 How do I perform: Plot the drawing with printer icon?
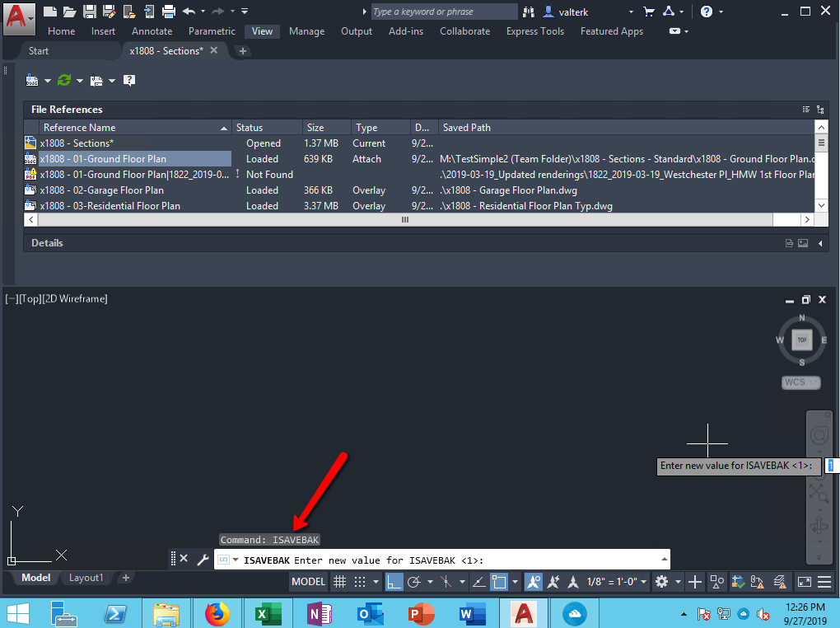pyautogui.click(x=169, y=12)
